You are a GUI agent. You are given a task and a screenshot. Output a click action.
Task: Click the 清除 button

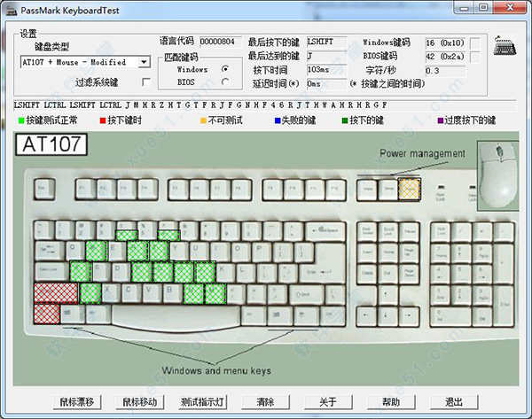point(266,402)
